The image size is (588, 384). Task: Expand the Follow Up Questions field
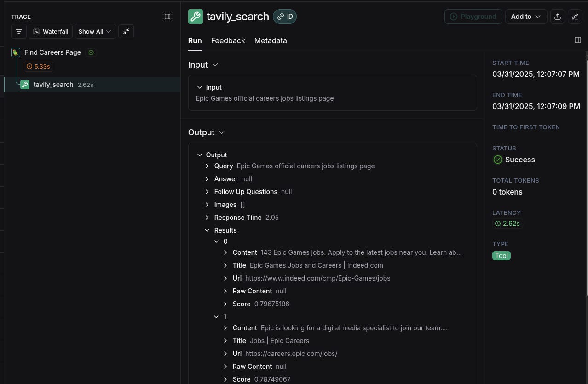point(207,192)
